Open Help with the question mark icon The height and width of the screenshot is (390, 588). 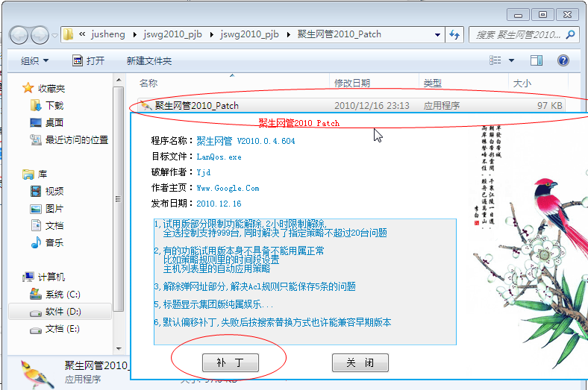[x=563, y=60]
